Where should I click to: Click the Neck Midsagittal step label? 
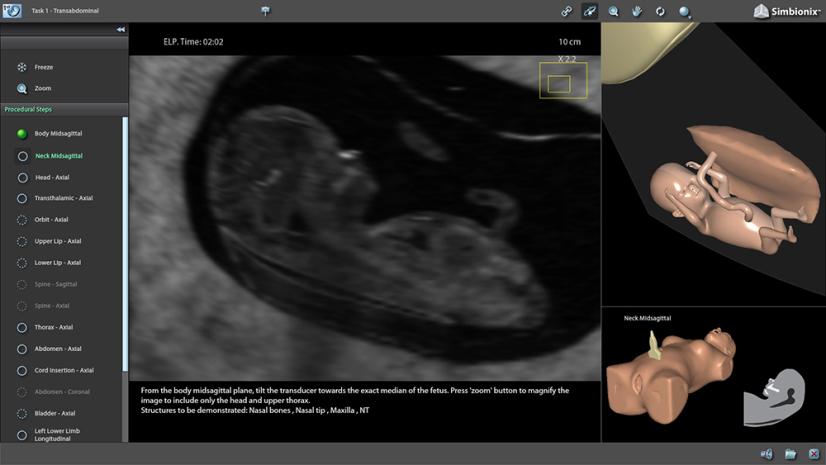coord(59,156)
